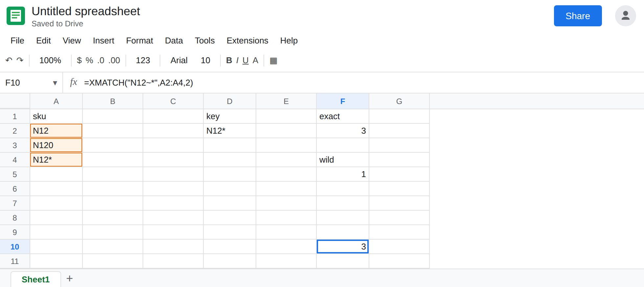Open the Edit menu

[43, 40]
